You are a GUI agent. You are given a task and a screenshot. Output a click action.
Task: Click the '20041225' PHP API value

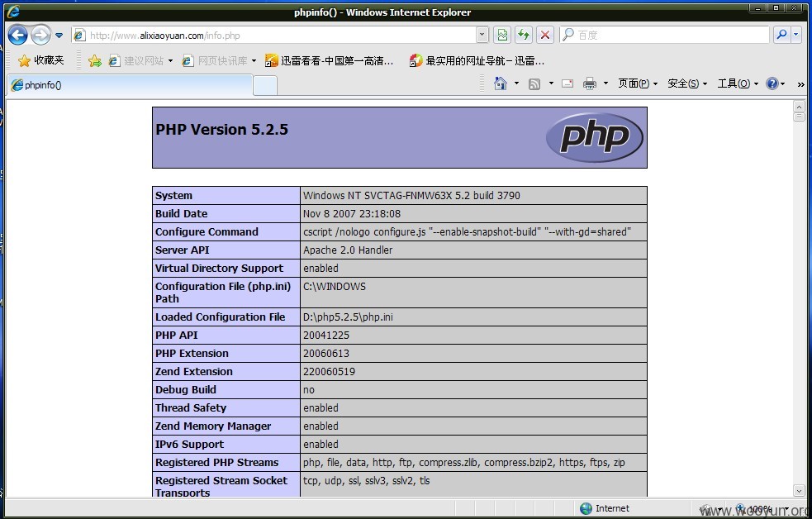[x=326, y=336]
